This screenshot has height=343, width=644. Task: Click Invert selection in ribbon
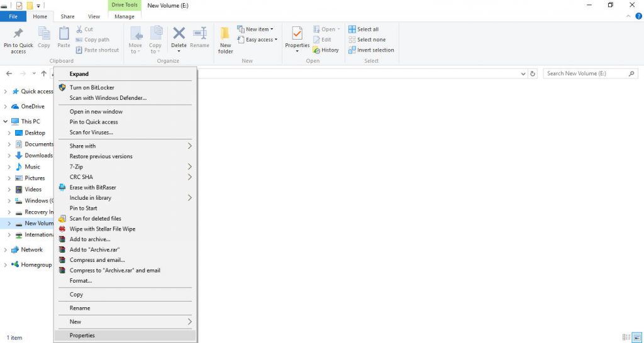pos(371,50)
